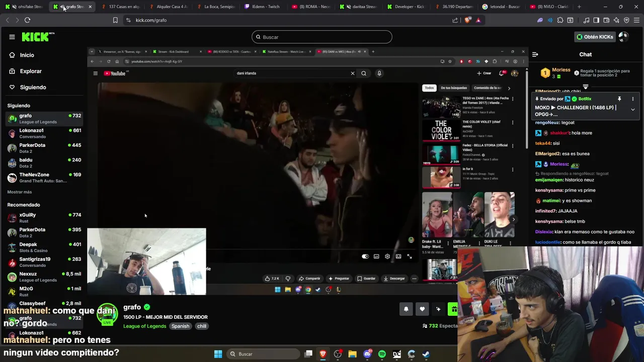Toggle notifications bell for grafo
Viewport: 644px width, 362px height.
coord(406,309)
